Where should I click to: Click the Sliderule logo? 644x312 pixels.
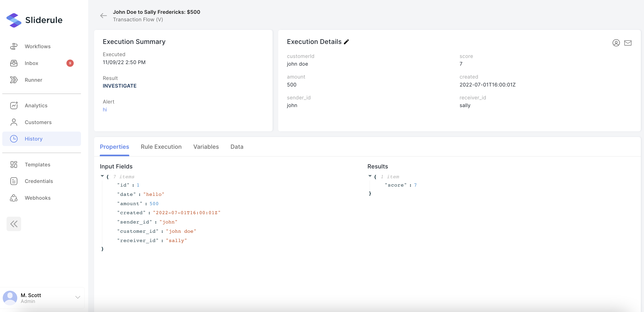(34, 20)
